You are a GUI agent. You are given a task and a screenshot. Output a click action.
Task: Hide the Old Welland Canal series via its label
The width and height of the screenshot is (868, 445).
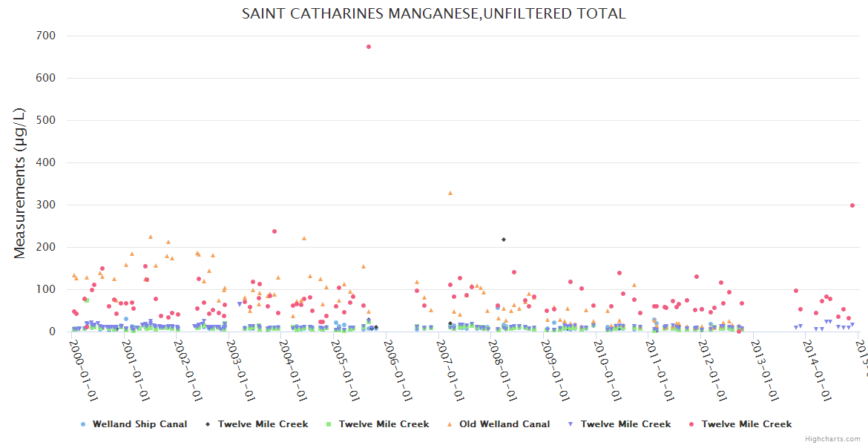pyautogui.click(x=504, y=424)
